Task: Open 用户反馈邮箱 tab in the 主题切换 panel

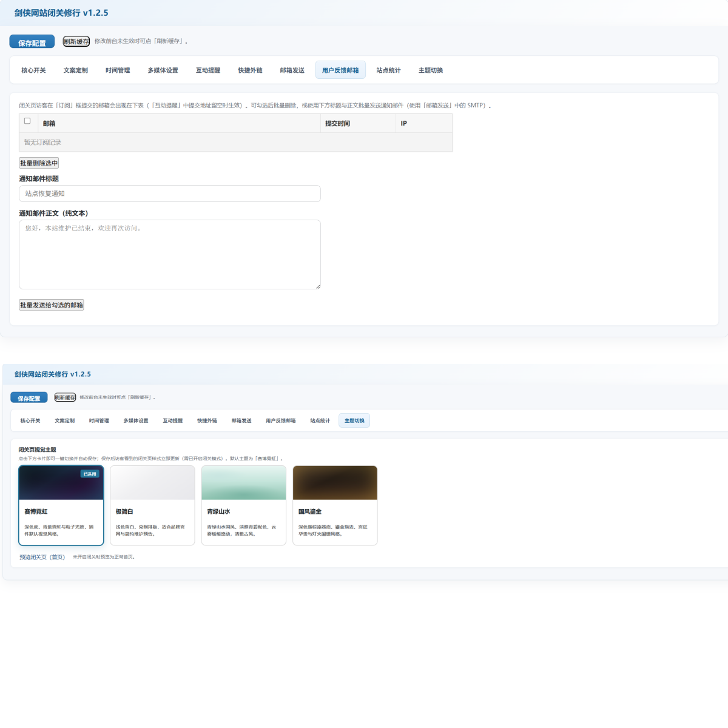Action: pos(281,421)
